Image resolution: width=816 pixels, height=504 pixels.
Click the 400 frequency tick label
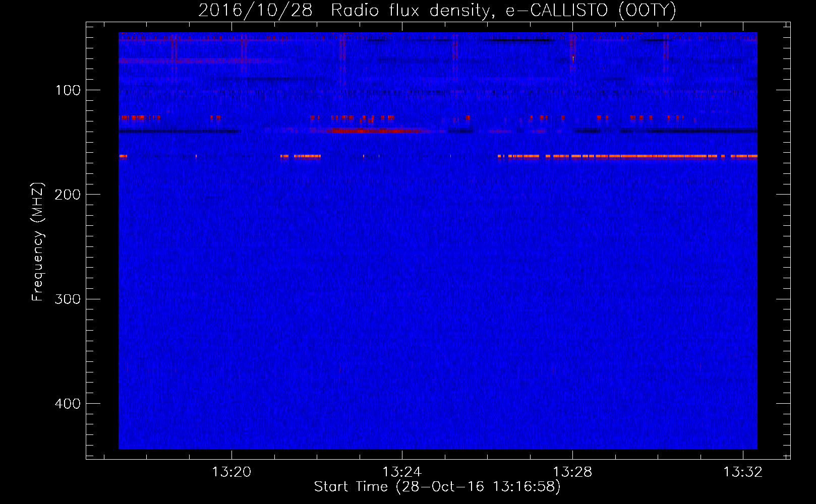(68, 404)
